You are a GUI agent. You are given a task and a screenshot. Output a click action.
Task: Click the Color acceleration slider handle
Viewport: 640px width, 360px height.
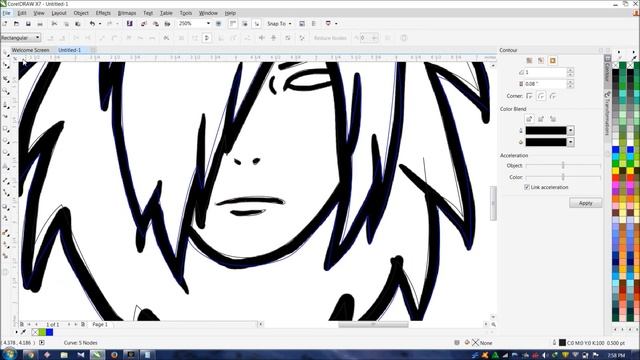563,177
